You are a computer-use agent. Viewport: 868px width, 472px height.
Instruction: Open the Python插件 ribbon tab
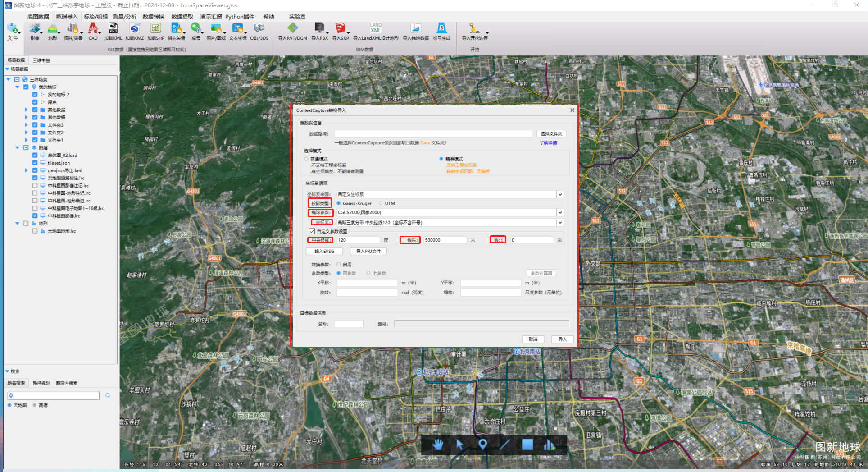240,17
